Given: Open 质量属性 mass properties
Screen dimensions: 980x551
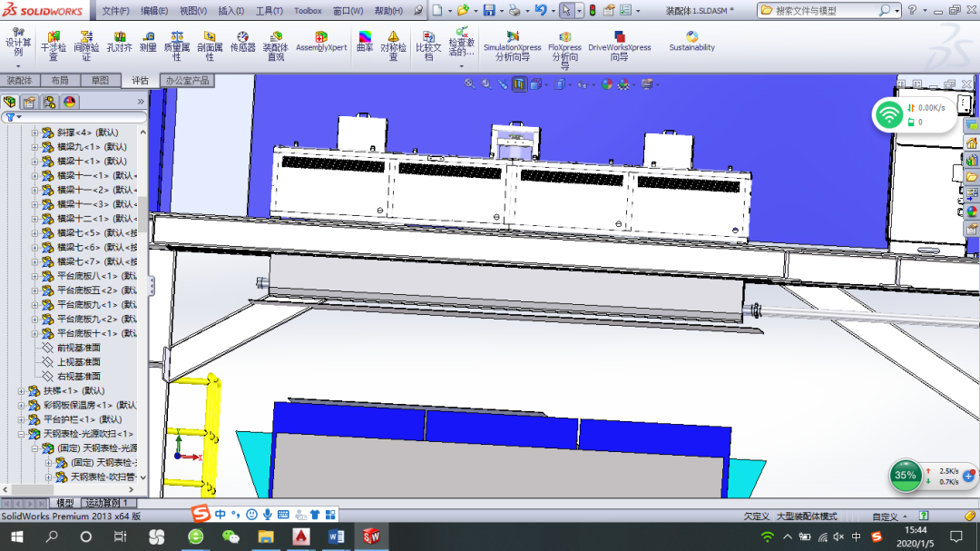Looking at the screenshot, I should [x=177, y=44].
